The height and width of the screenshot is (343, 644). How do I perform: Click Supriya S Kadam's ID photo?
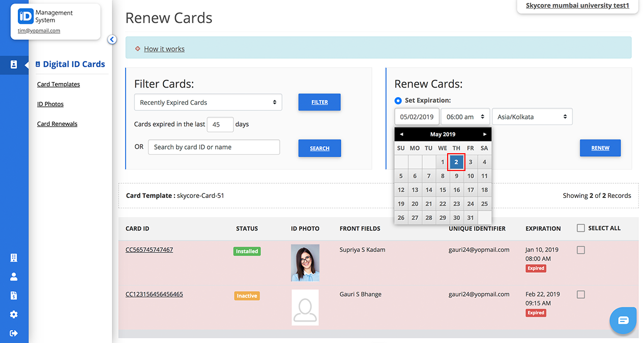305,263
